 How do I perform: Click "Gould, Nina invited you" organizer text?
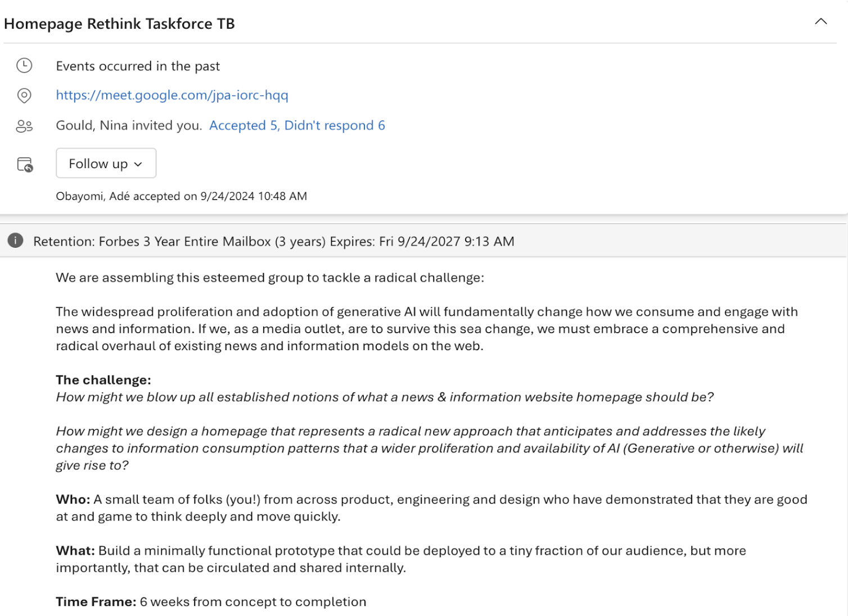point(129,125)
